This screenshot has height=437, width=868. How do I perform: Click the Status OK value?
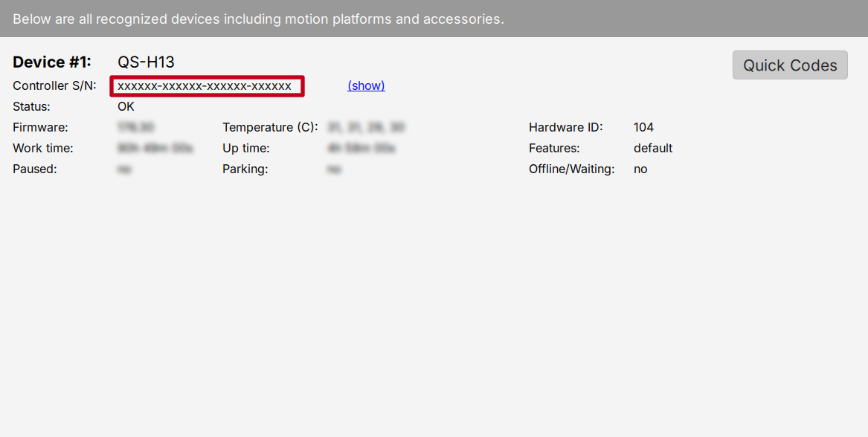tap(125, 106)
